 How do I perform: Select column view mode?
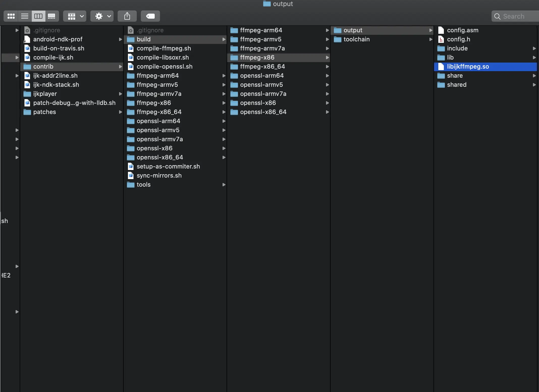point(38,16)
